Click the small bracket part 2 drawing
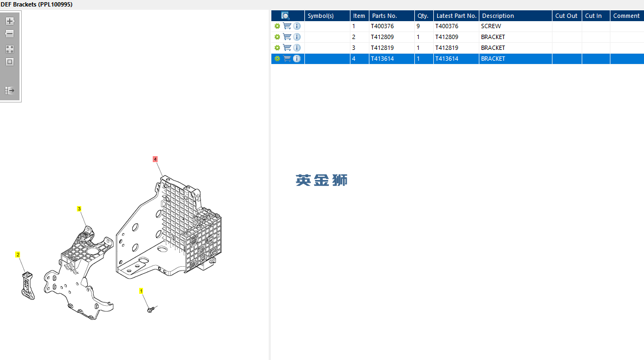644x360 pixels. coord(28,286)
